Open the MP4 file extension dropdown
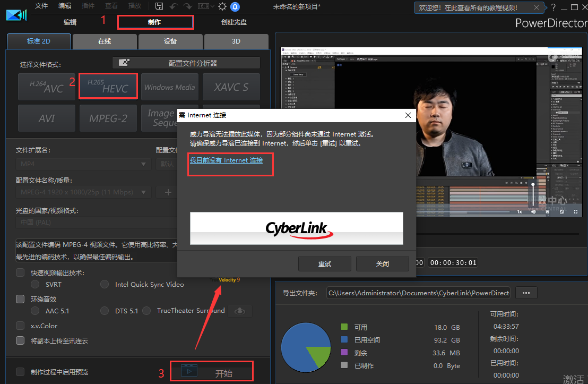Screen dimensions: 588x384 coord(83,164)
